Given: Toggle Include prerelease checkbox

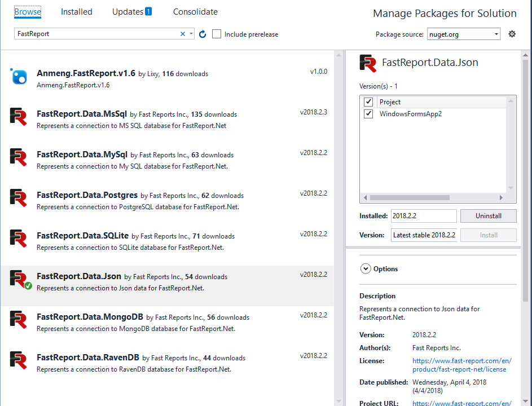Looking at the screenshot, I should [x=217, y=34].
